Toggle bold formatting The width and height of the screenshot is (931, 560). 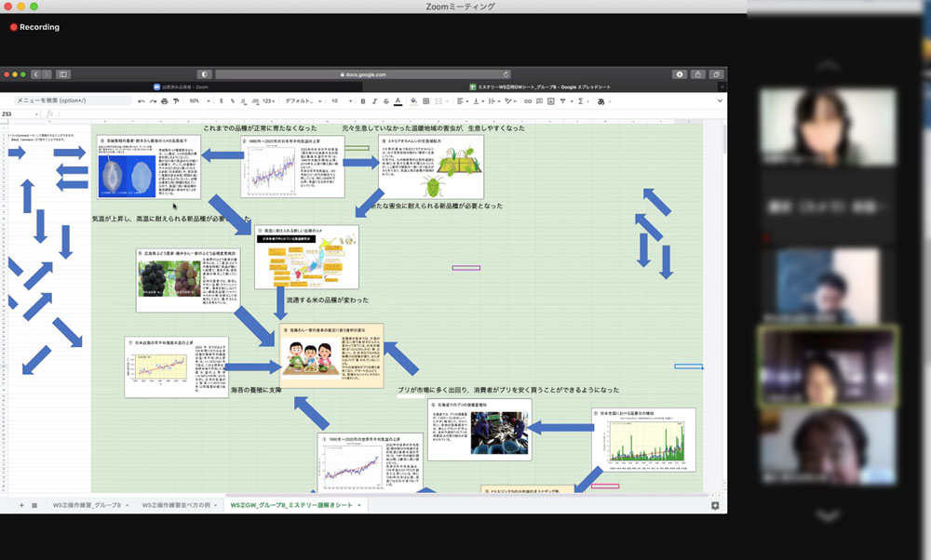click(362, 100)
